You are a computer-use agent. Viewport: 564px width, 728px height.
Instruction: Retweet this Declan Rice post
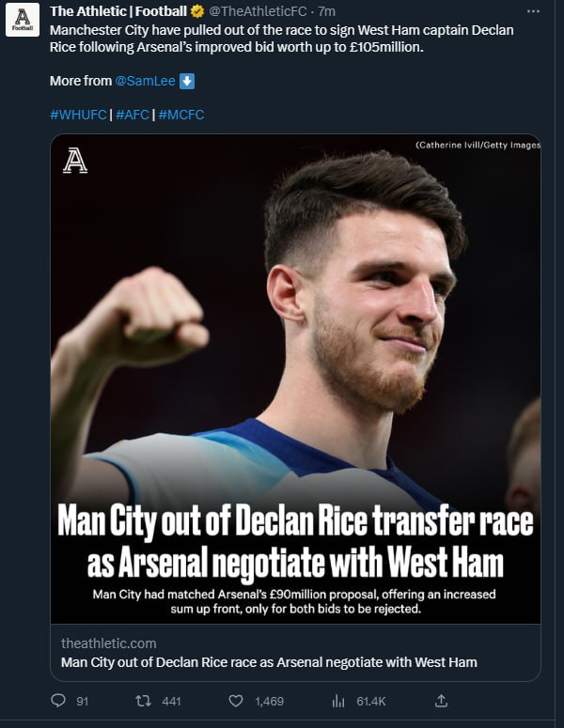pyautogui.click(x=144, y=701)
